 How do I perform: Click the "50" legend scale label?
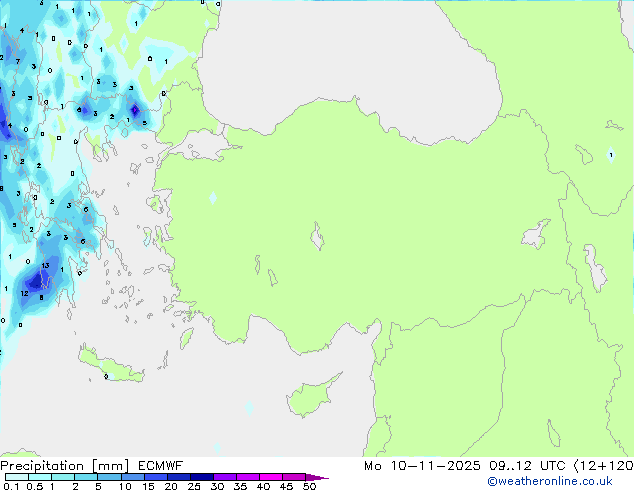point(309,486)
